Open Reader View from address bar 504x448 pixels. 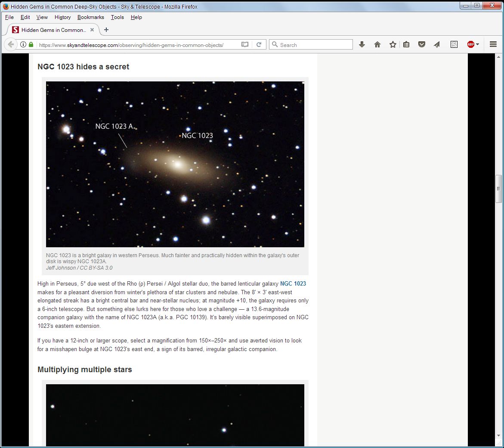[x=245, y=45]
